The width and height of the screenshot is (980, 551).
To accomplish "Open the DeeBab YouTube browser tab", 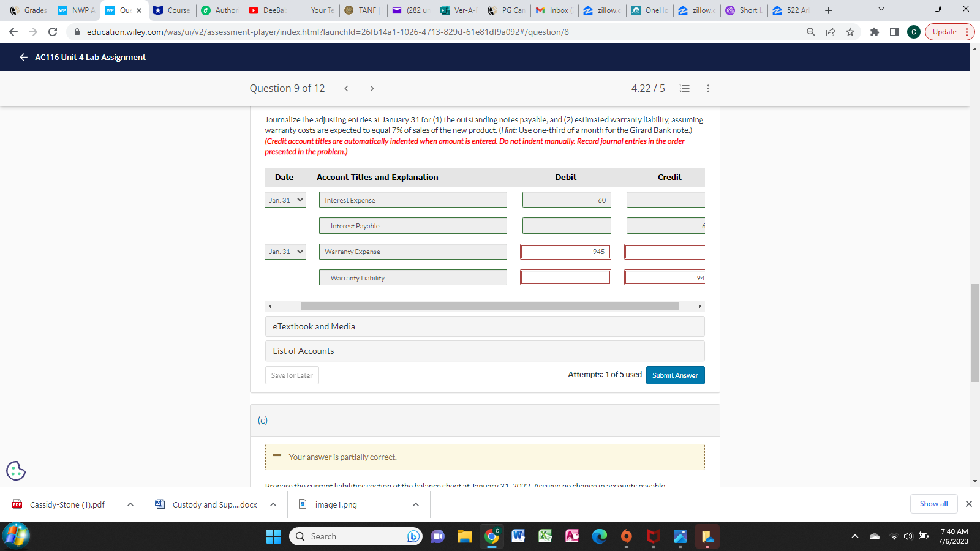I will [269, 10].
